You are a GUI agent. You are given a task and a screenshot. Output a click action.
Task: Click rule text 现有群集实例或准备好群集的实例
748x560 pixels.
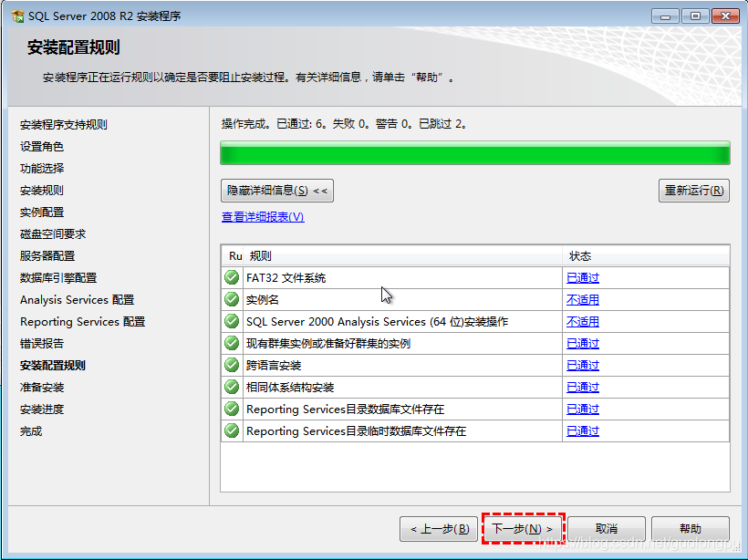pyautogui.click(x=328, y=344)
